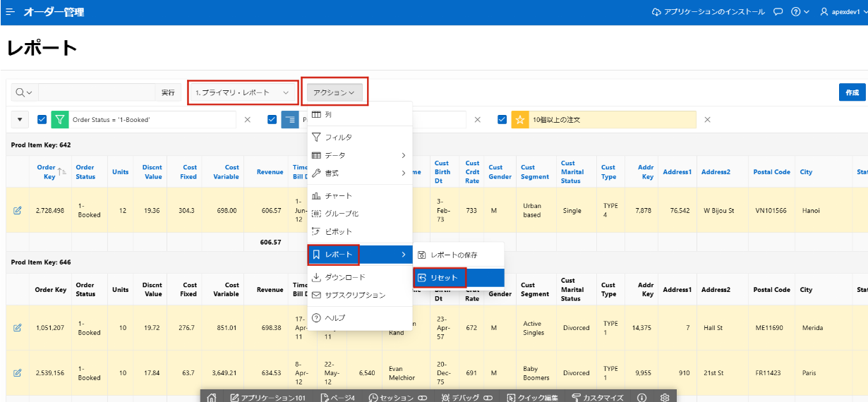Open the feedback speech bubble icon
868x402 pixels.
pos(778,12)
